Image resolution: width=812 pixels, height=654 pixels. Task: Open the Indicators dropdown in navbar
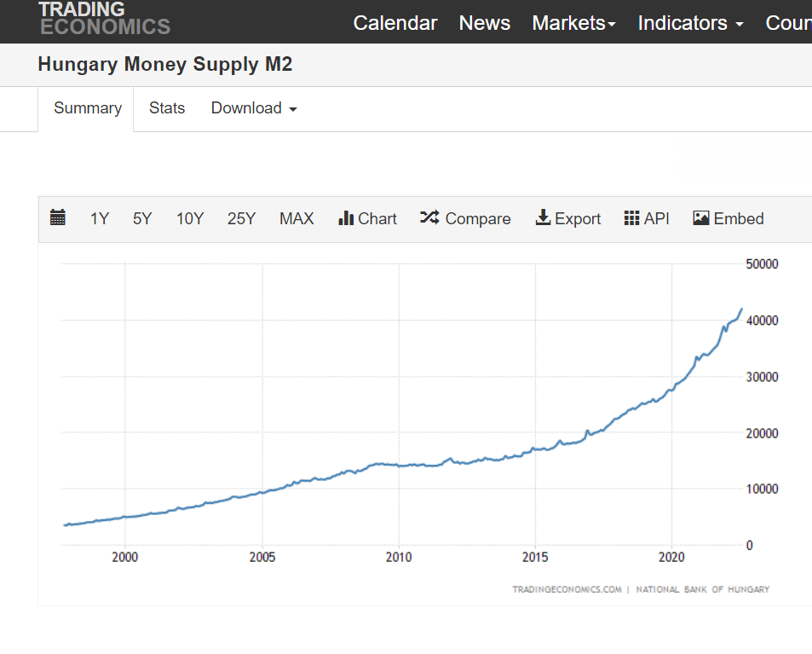(690, 23)
